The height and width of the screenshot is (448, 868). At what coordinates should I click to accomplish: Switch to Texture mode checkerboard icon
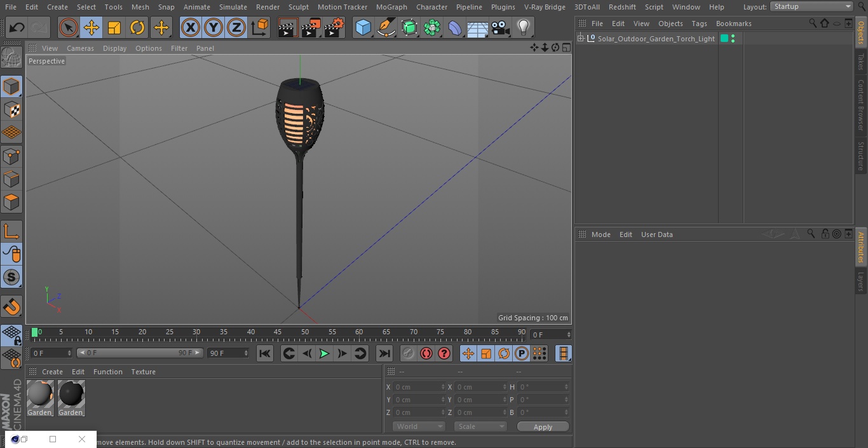(11, 109)
